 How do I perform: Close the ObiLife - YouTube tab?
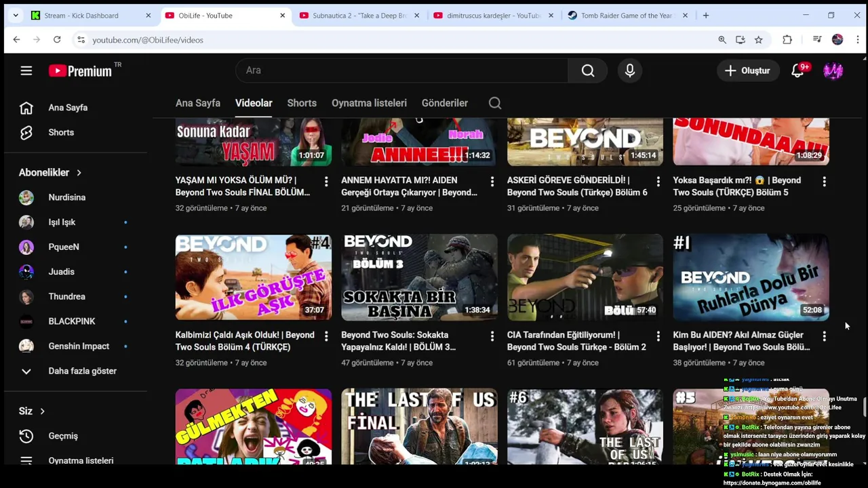[x=283, y=16]
